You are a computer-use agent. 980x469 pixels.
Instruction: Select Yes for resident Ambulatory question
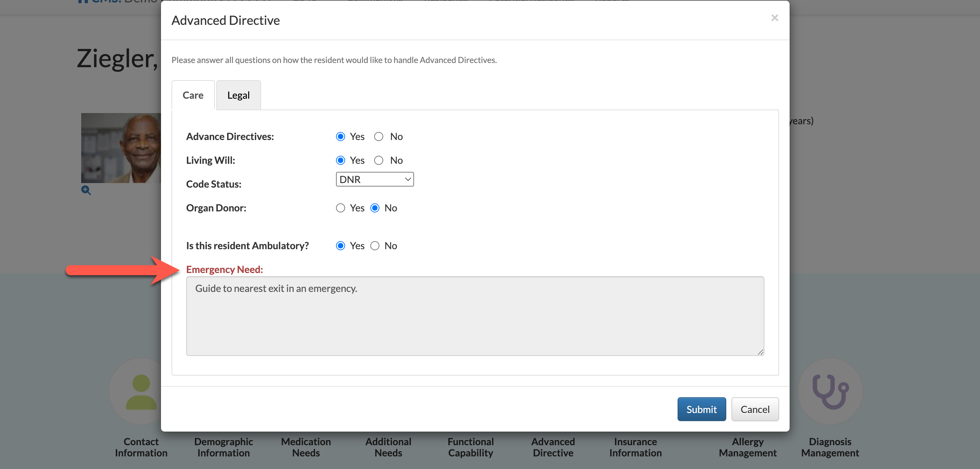click(x=341, y=246)
